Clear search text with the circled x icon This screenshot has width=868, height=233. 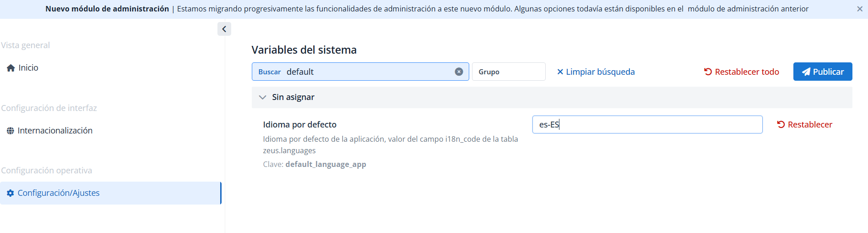pos(459,72)
